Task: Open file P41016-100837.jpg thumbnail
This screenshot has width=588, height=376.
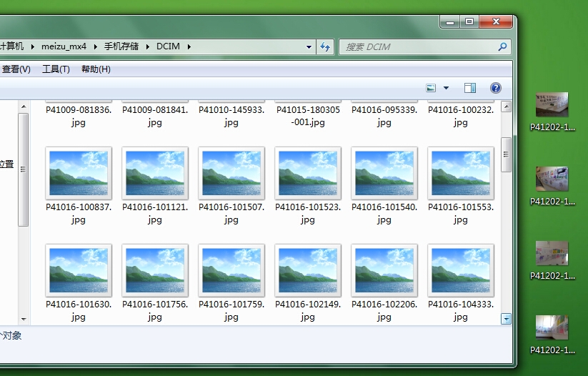Action: pyautogui.click(x=79, y=173)
